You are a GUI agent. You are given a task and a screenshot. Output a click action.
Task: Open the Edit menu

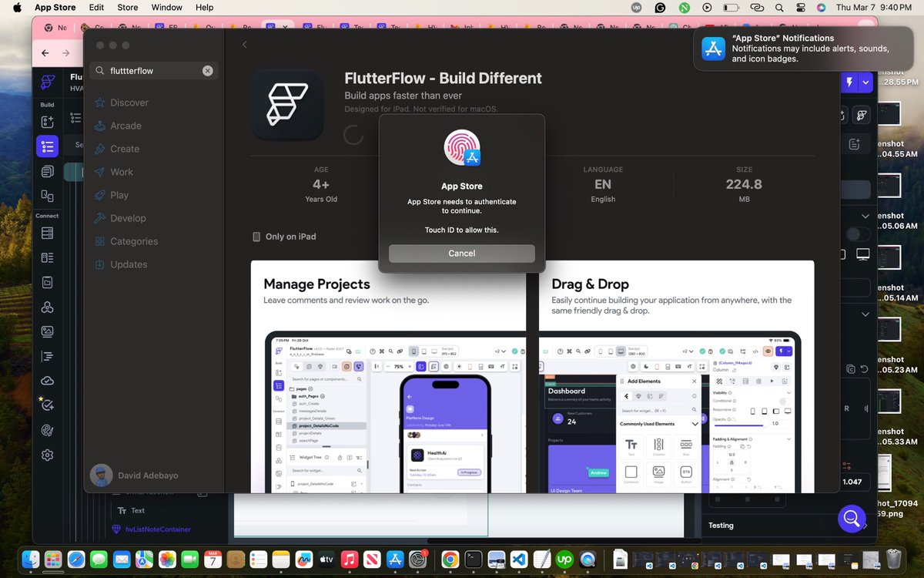point(96,7)
